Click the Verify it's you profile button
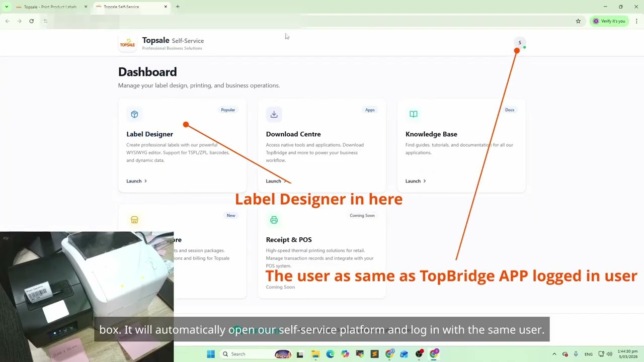Screen dimensions: 644x362 coord(609,21)
